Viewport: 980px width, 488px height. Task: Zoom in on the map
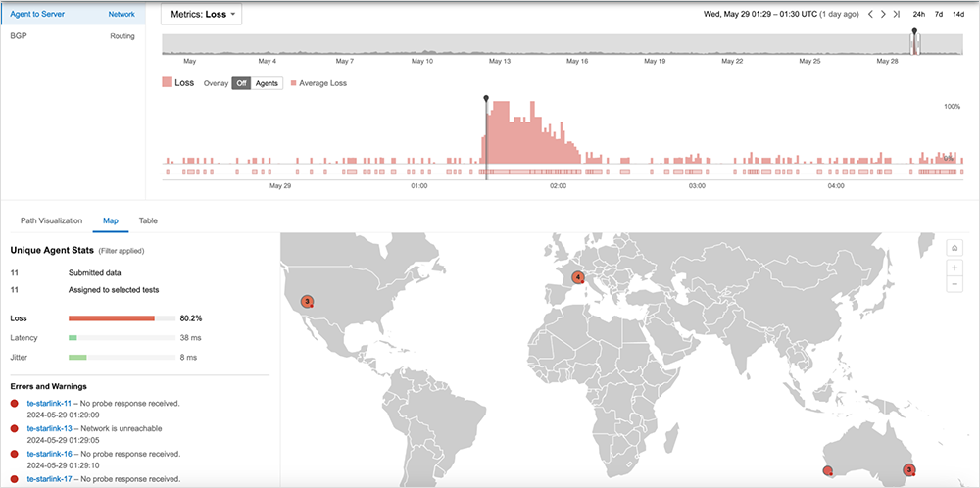tap(954, 267)
